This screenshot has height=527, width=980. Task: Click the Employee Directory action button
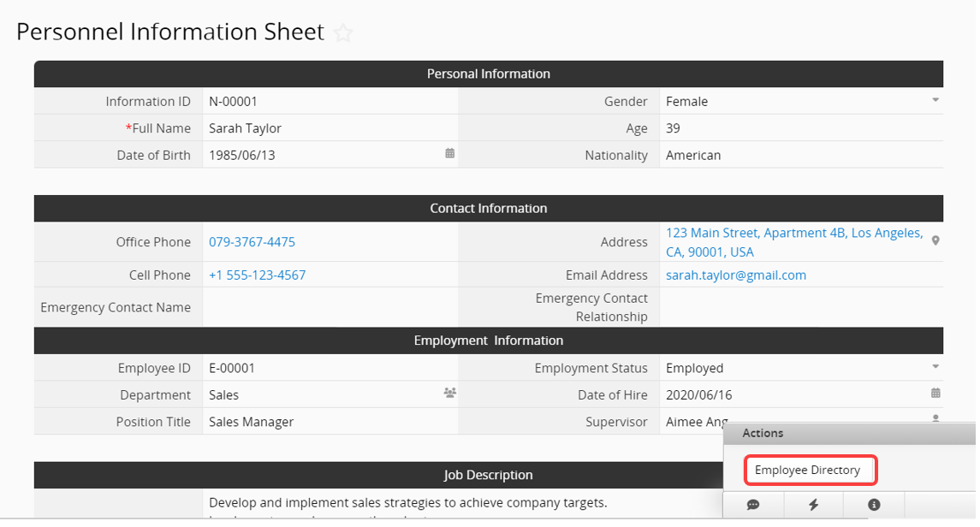point(807,471)
